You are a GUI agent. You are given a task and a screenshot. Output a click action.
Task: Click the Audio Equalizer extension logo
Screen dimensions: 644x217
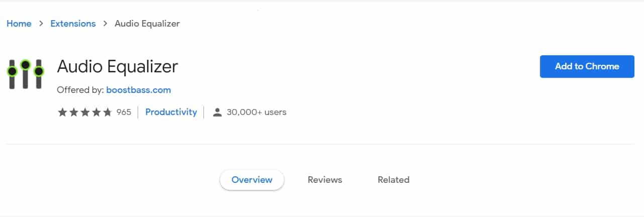pyautogui.click(x=25, y=74)
